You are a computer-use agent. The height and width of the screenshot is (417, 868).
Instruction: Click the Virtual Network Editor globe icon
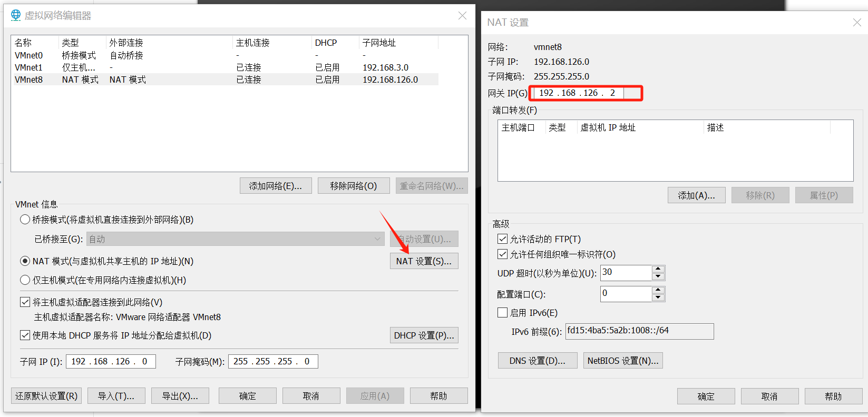click(16, 15)
